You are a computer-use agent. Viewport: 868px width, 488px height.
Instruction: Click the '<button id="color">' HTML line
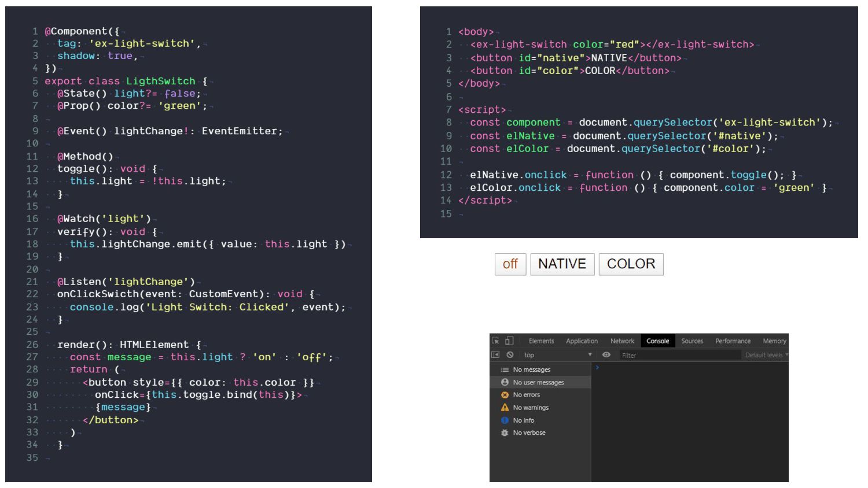click(570, 71)
